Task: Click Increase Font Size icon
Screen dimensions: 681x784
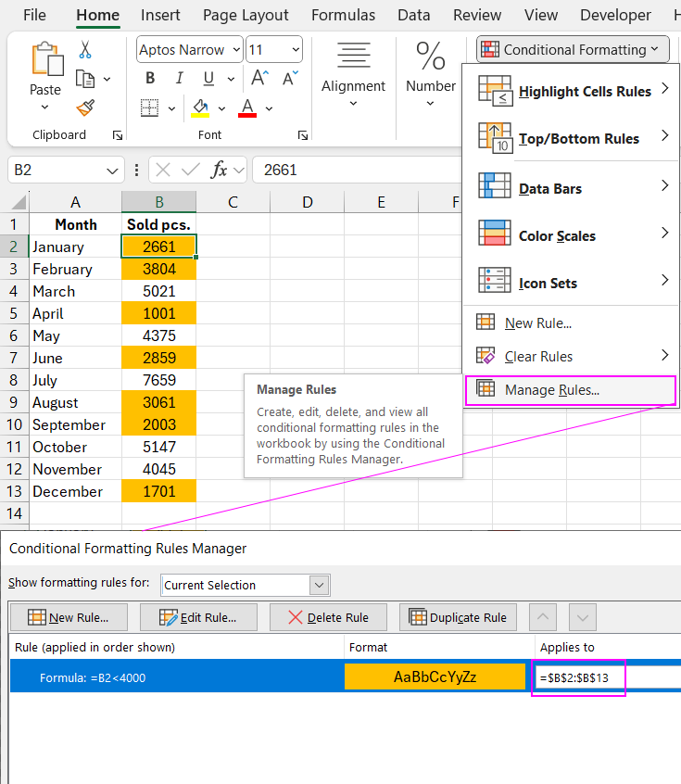Action: click(259, 78)
